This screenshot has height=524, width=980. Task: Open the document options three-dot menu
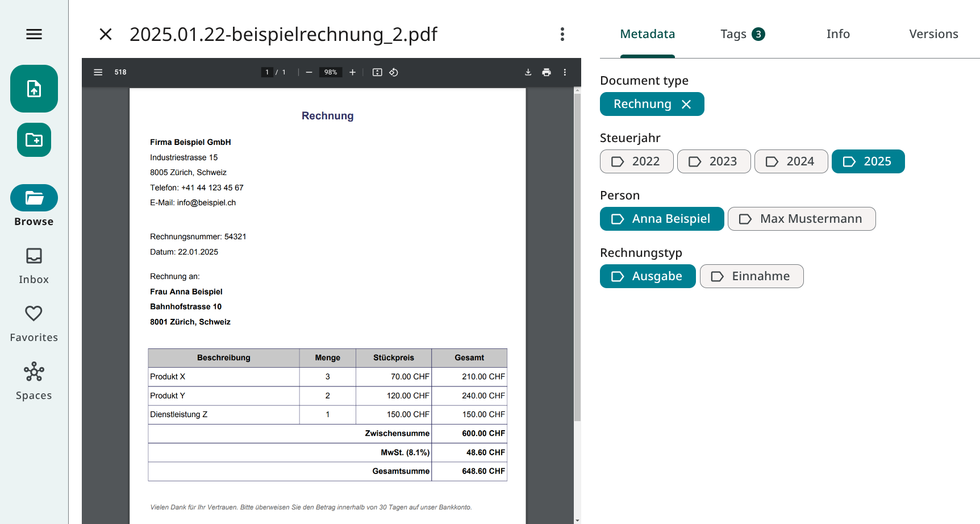562,34
